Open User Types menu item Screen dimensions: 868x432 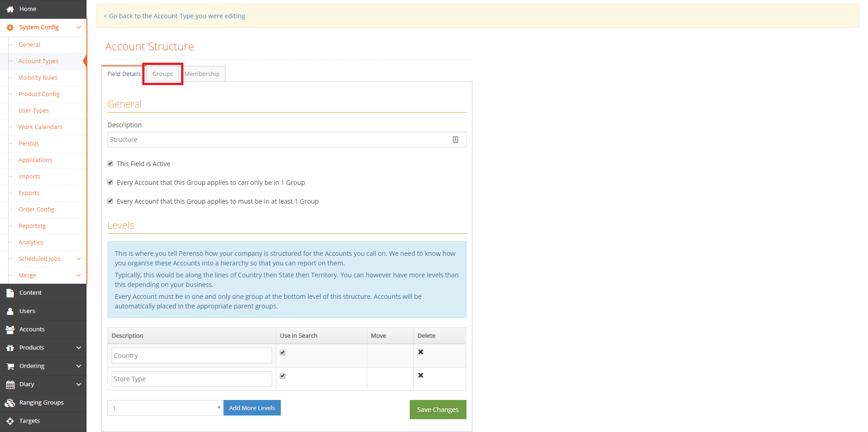pos(33,110)
